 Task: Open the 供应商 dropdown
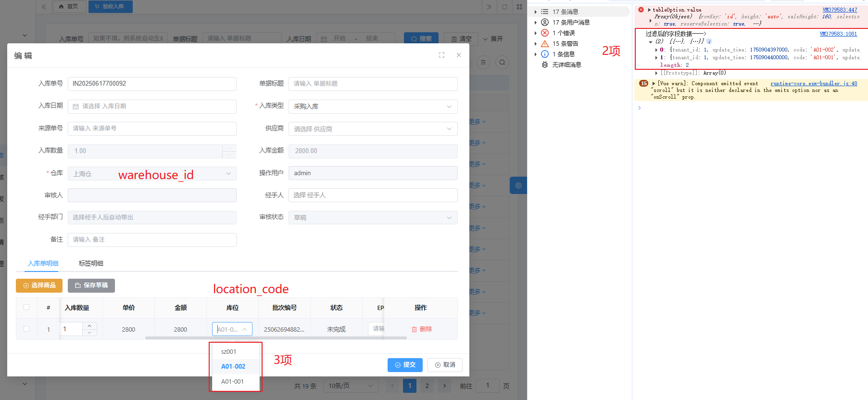coord(373,129)
